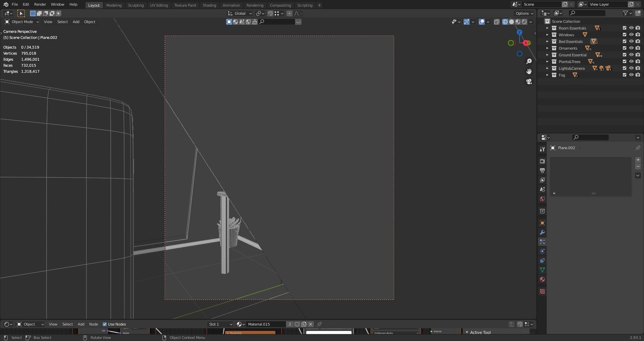Screen dimensions: 644x341
Task: Pin the properties editor context
Action: [x=638, y=148]
